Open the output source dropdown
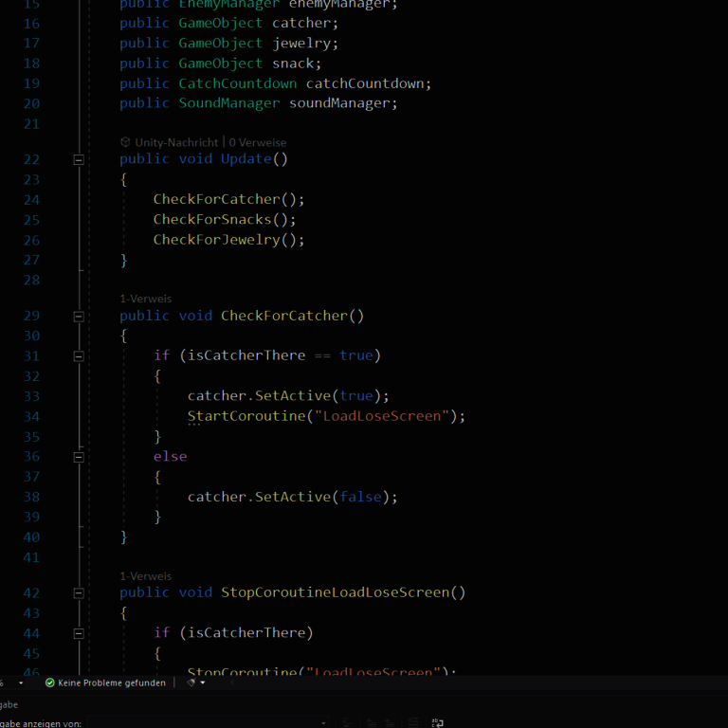Image resolution: width=728 pixels, height=728 pixels. pyautogui.click(x=323, y=723)
